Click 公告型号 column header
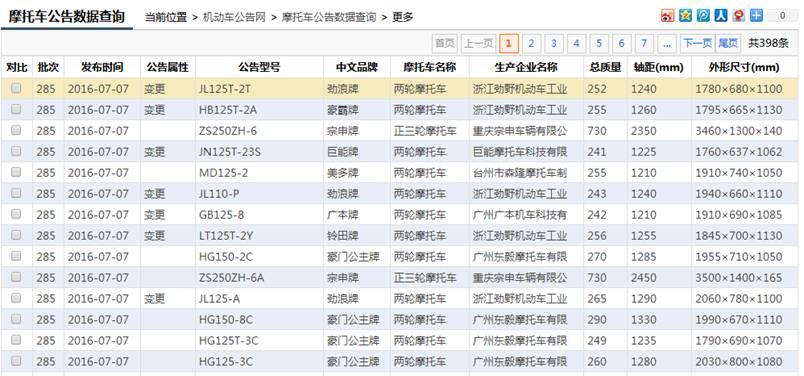The image size is (804, 376). [259, 67]
